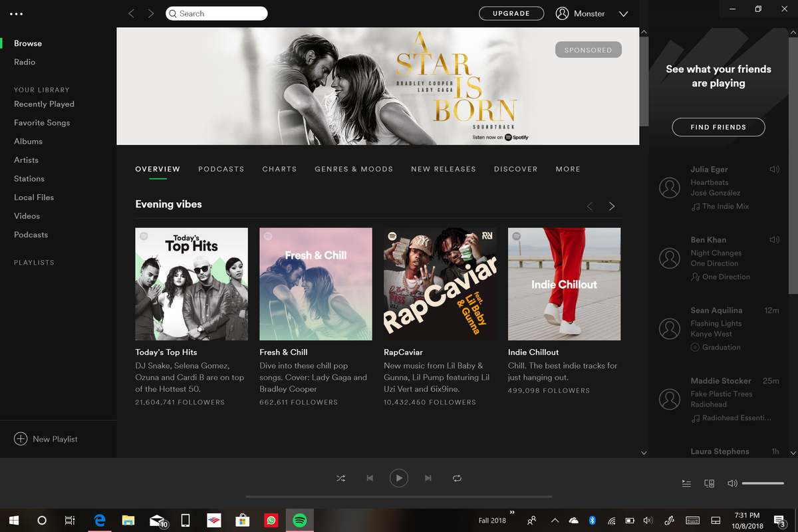Click the Play button
The image size is (798, 532).
(x=399, y=478)
